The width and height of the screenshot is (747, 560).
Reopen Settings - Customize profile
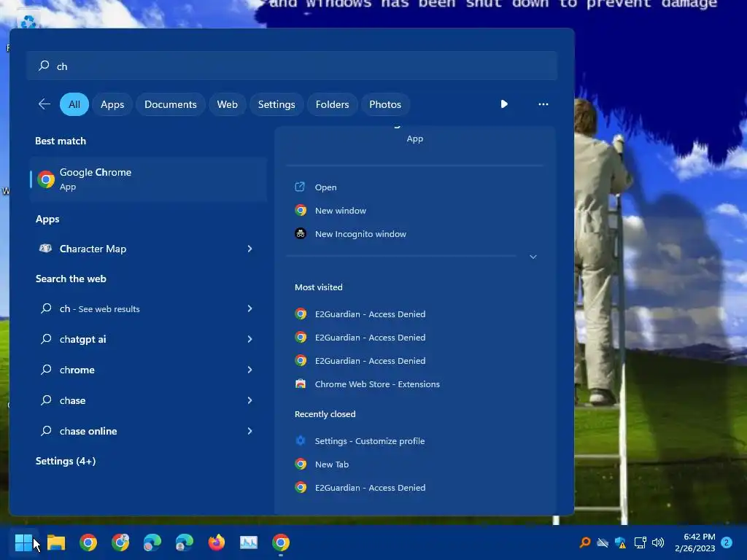(x=369, y=441)
